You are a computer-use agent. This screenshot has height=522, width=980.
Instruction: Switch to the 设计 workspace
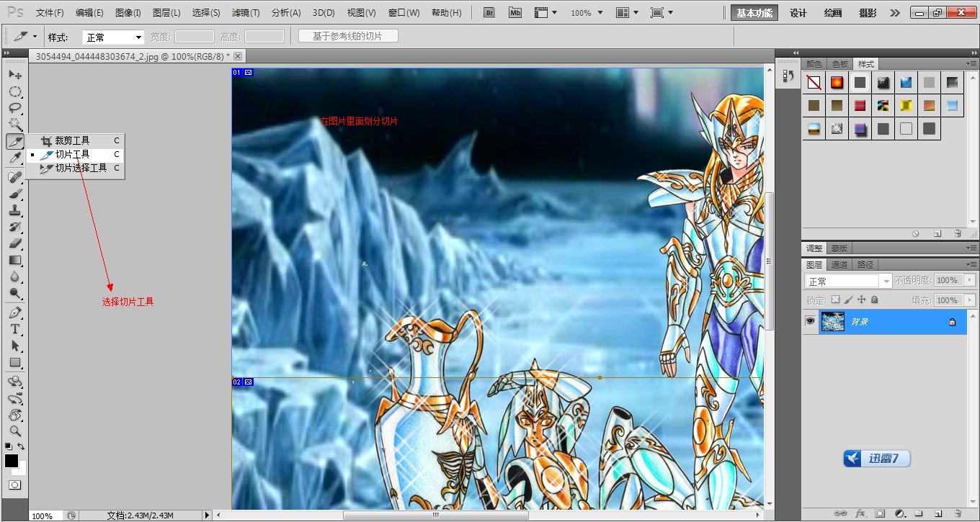798,13
